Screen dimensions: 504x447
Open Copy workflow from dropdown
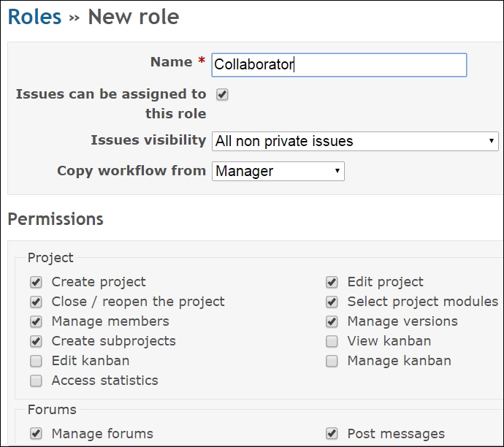[278, 172]
